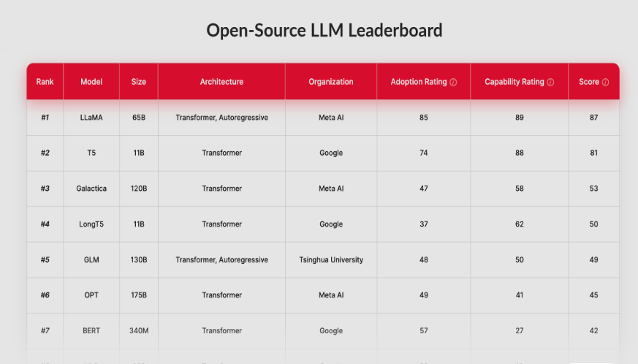638x364 pixels.
Task: Open the LLaMA model entry
Action: coord(91,118)
